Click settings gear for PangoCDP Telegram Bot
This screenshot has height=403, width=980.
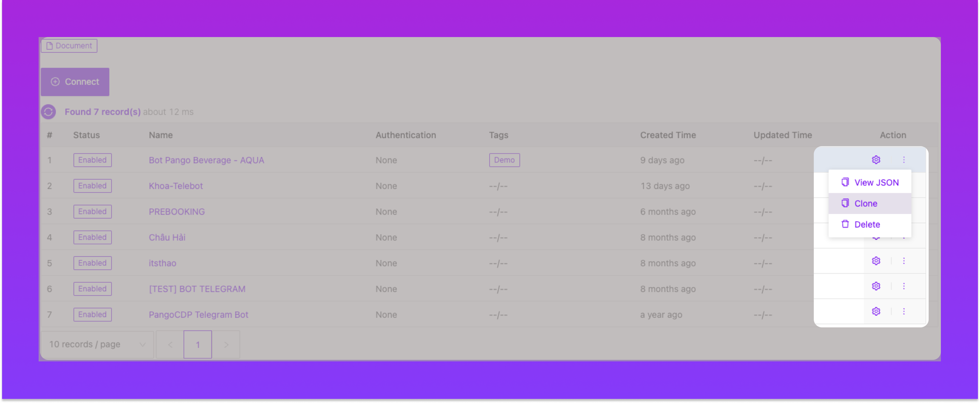[876, 312]
